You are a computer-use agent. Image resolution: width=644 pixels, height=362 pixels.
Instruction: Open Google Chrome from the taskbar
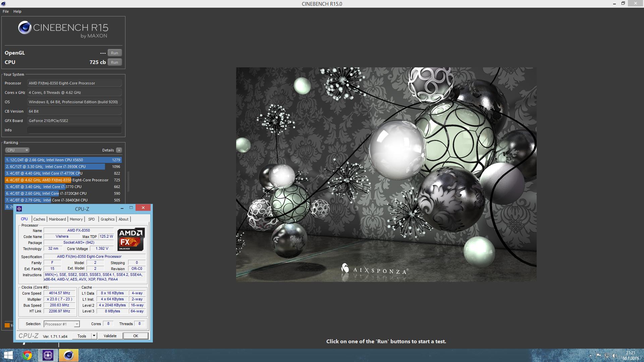pyautogui.click(x=27, y=355)
